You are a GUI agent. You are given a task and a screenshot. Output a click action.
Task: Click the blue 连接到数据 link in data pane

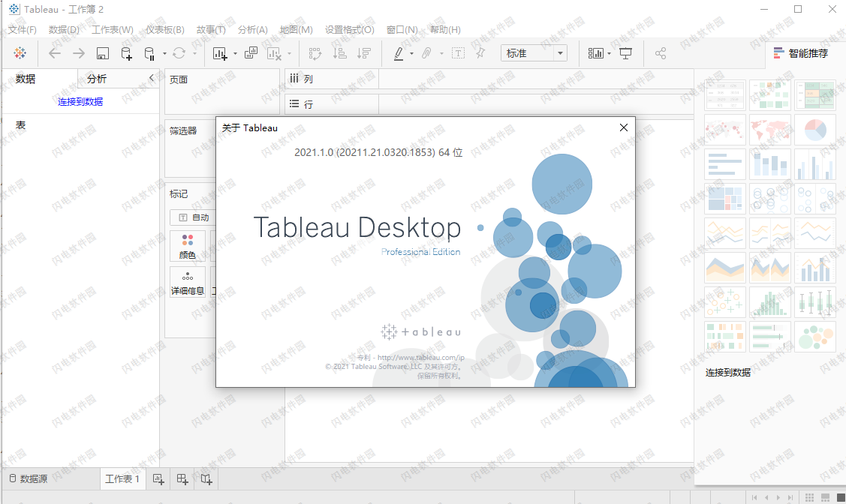(x=80, y=101)
